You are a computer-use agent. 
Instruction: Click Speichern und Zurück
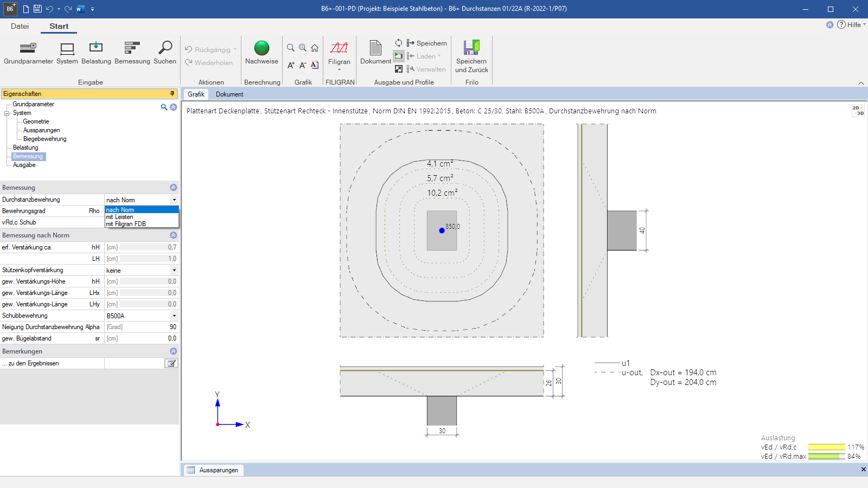(471, 56)
